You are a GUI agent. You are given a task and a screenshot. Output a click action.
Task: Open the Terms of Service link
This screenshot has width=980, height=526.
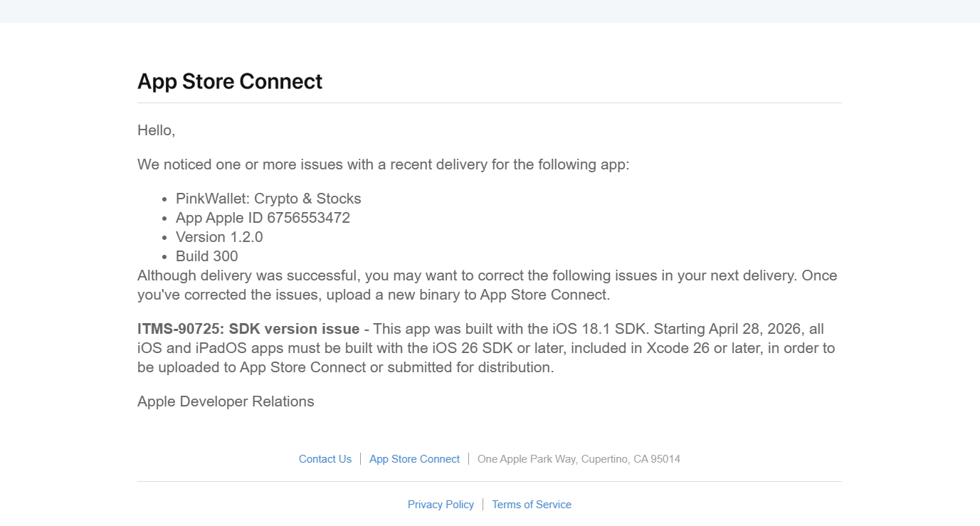pos(531,505)
